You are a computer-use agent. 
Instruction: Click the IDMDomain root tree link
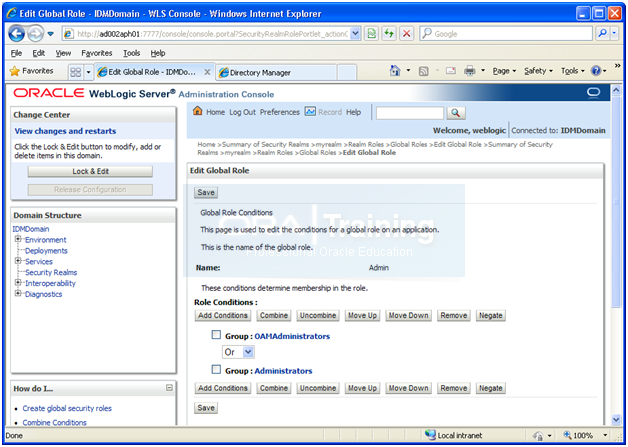pyautogui.click(x=31, y=229)
